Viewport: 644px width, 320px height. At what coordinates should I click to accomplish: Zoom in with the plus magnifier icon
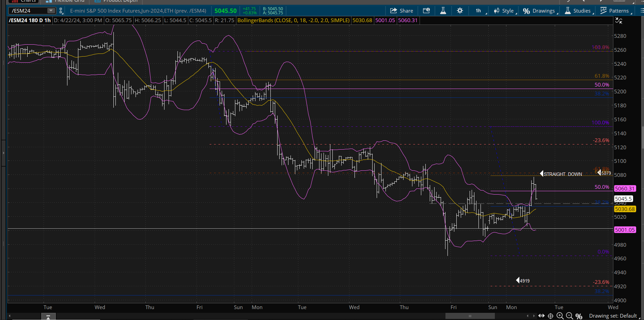click(x=560, y=316)
